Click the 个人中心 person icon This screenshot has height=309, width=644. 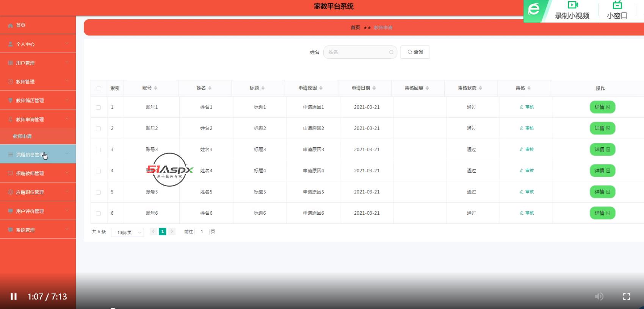click(11, 44)
